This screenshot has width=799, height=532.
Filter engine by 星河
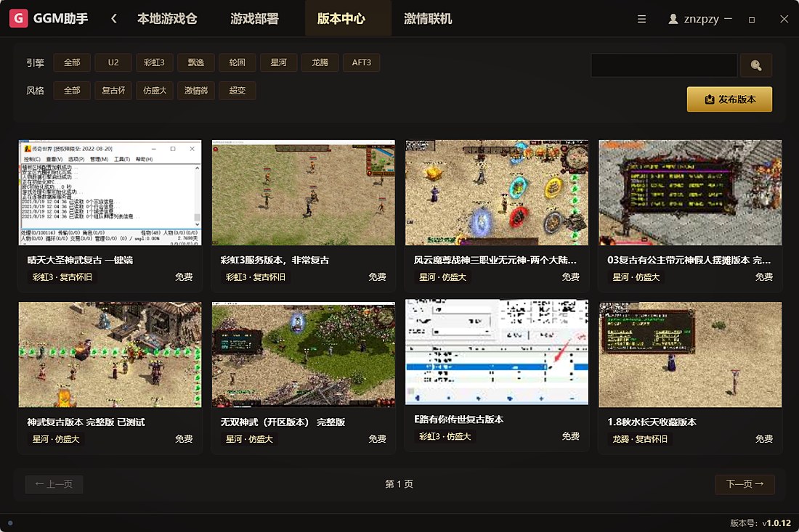click(x=279, y=62)
